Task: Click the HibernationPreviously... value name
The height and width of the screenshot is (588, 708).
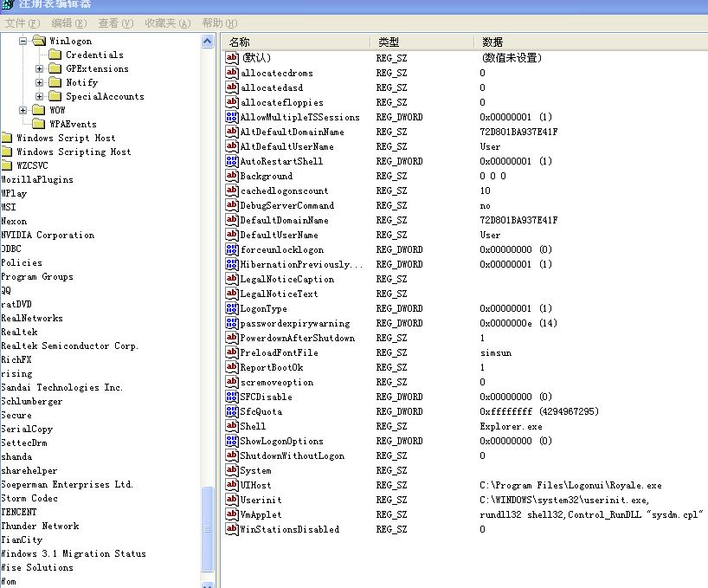Action: pos(301,264)
